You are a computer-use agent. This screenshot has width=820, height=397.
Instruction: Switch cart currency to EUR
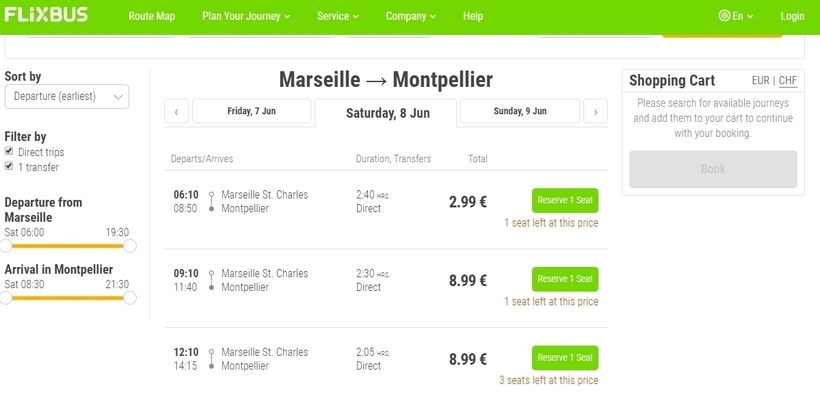(x=760, y=81)
